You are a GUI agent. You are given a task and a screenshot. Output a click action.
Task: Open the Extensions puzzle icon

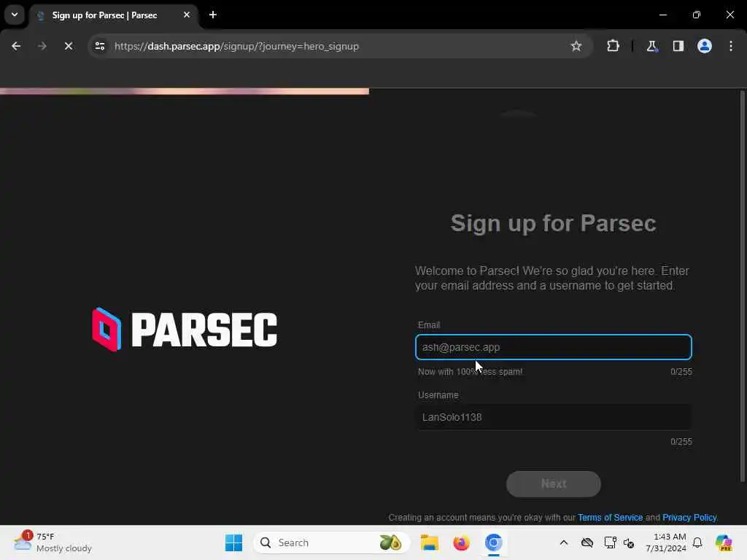click(613, 46)
